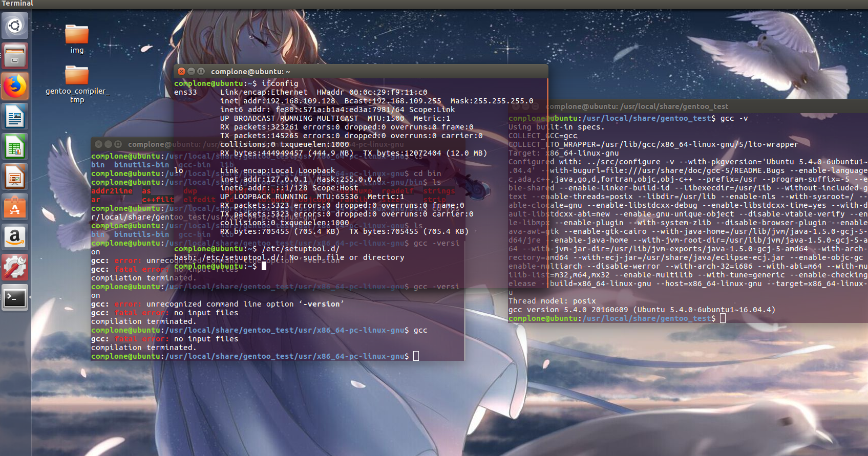This screenshot has height=456, width=868.
Task: Click 'gcc -v' command in right terminal
Action: click(734, 118)
